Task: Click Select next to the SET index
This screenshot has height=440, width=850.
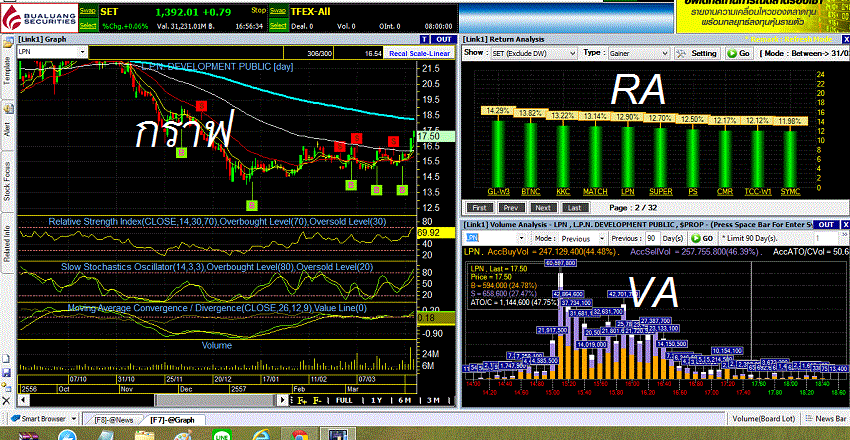Action: [88, 26]
